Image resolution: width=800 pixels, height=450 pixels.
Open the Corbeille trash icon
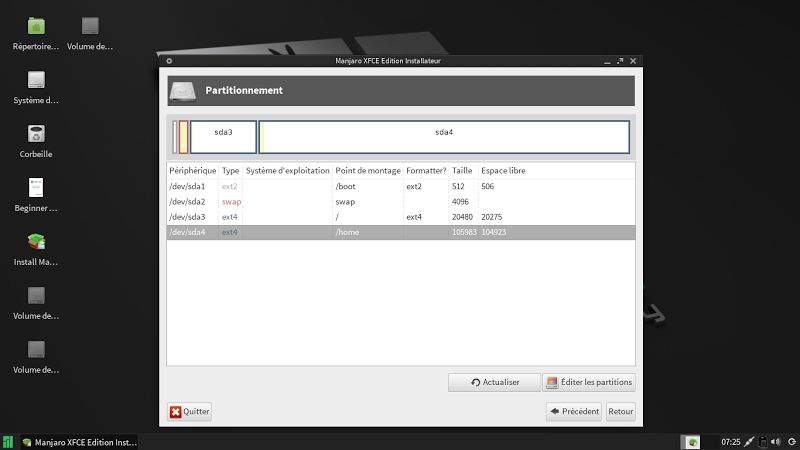point(36,134)
